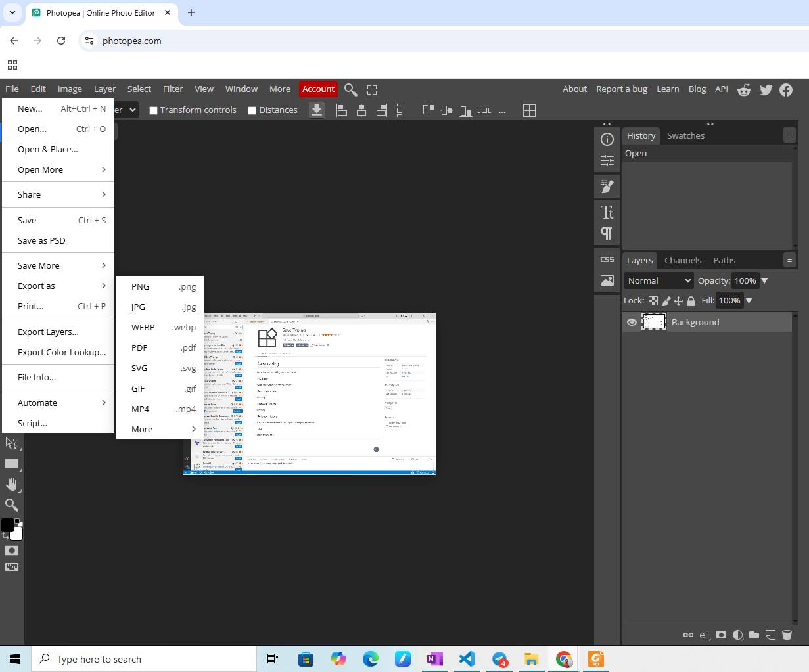The image size is (809, 672).
Task: Open the Fill slider arrow
Action: coord(749,300)
